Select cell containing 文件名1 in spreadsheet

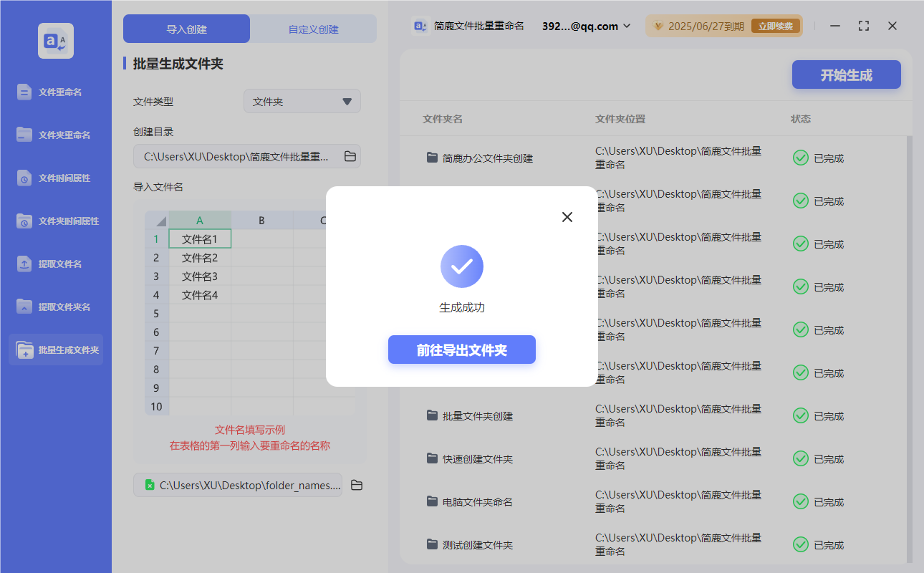tap(200, 239)
